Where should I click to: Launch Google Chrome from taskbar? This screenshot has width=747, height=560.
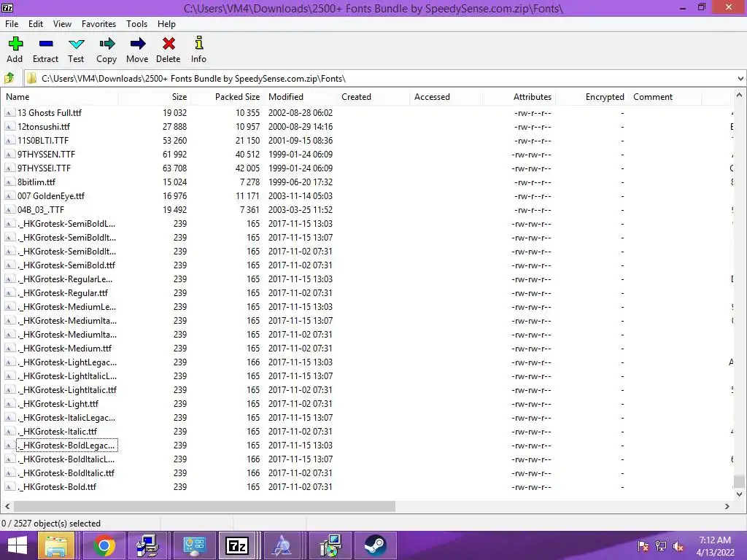104,545
